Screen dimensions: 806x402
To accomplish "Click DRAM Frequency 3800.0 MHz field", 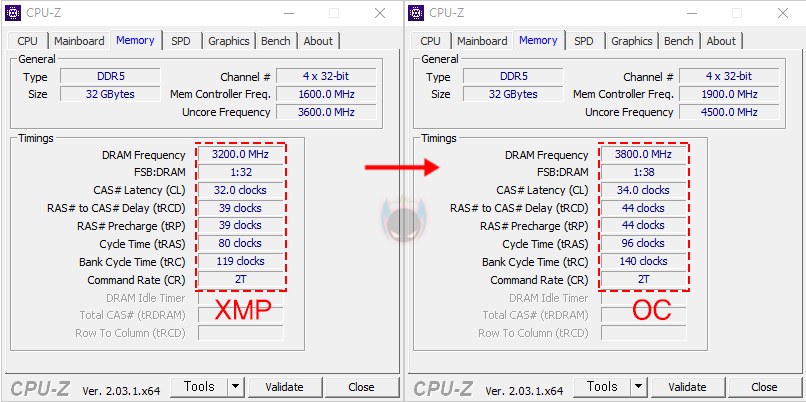I will coord(644,154).
